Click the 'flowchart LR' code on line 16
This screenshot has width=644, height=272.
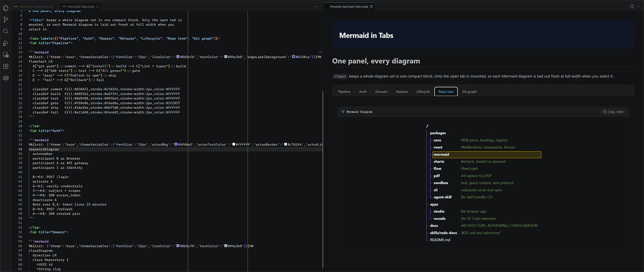click(x=40, y=61)
